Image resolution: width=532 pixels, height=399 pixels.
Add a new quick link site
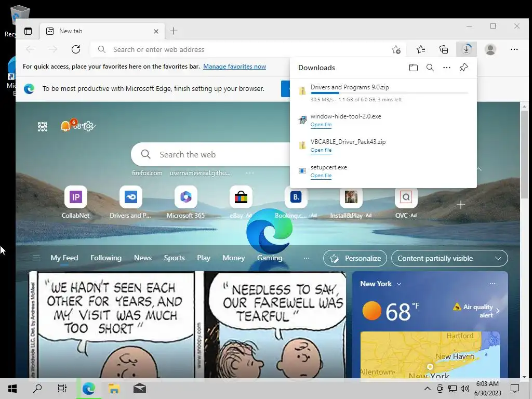coord(460,205)
